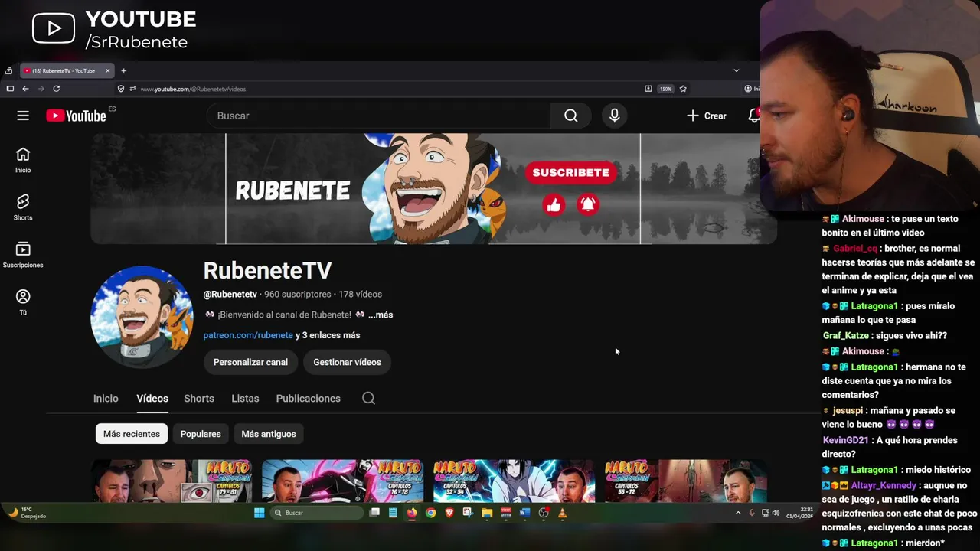Launch Google Chrome from the taskbar
The width and height of the screenshot is (980, 551).
click(430, 513)
